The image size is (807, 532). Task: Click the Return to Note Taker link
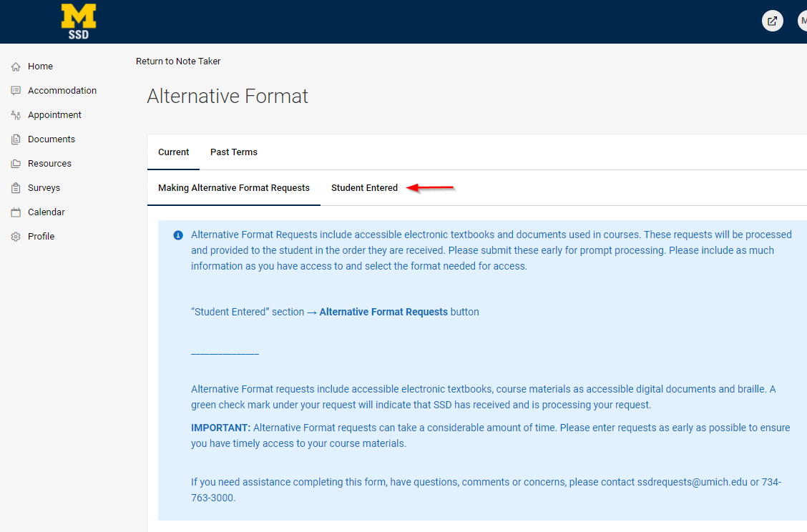tap(178, 61)
